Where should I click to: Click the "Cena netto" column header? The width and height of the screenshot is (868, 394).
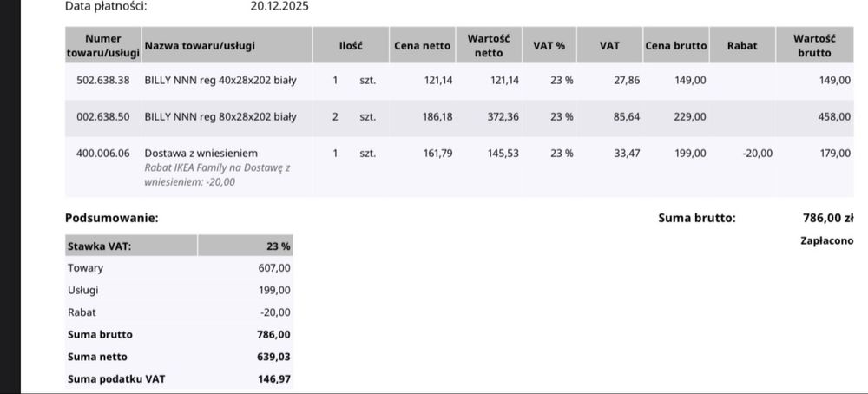click(422, 45)
